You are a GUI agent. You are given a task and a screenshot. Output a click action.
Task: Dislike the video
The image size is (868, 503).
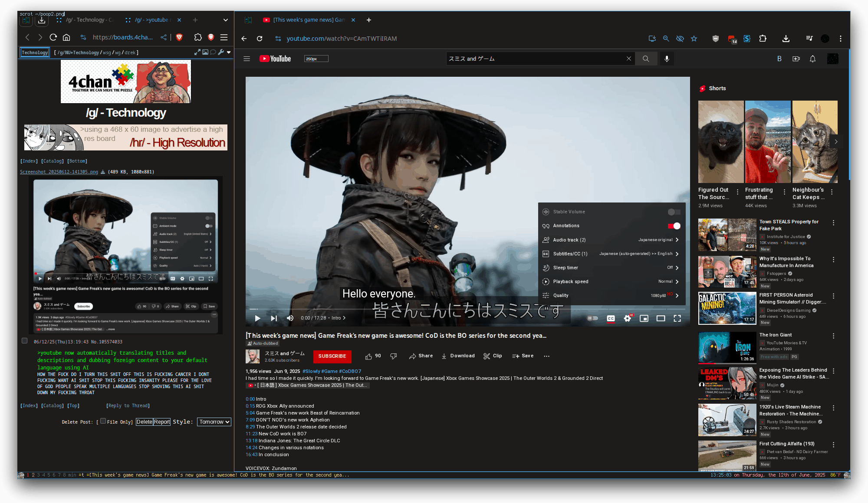click(x=394, y=356)
